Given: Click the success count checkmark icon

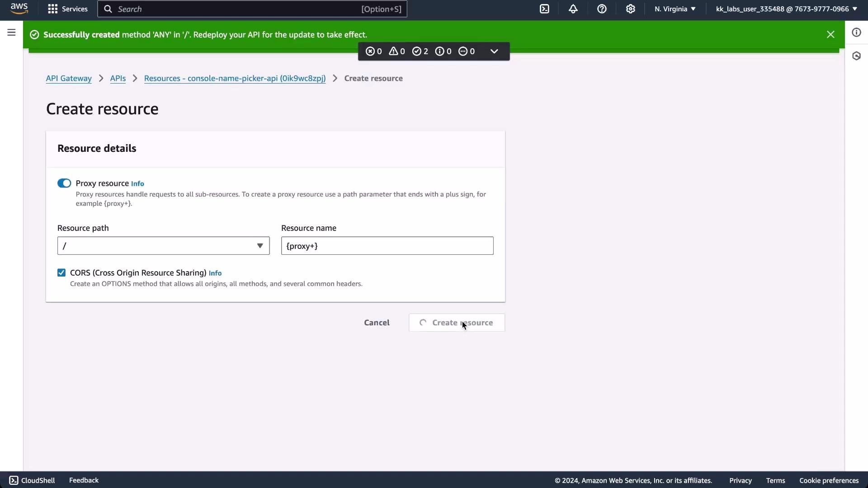Looking at the screenshot, I should point(417,52).
